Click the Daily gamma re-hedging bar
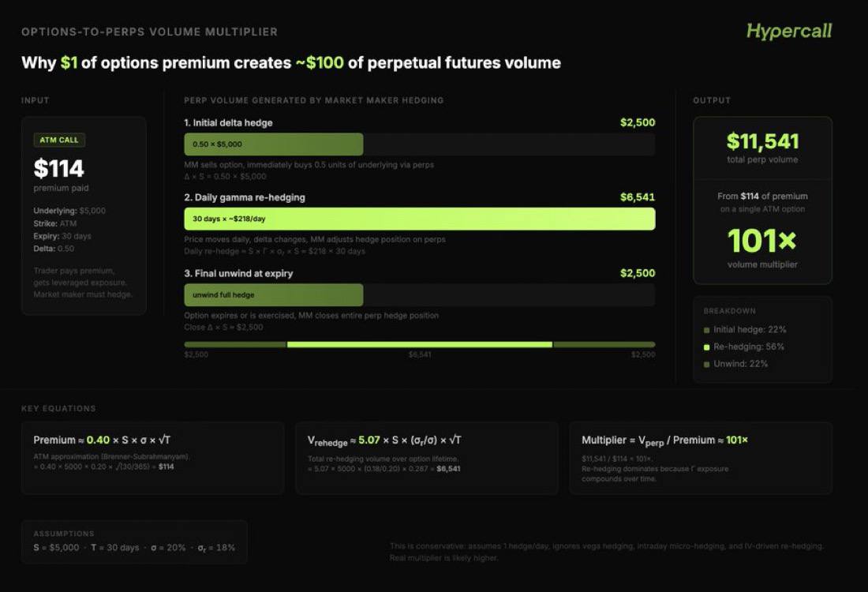Screen dimensions: 868x592 (x=420, y=219)
